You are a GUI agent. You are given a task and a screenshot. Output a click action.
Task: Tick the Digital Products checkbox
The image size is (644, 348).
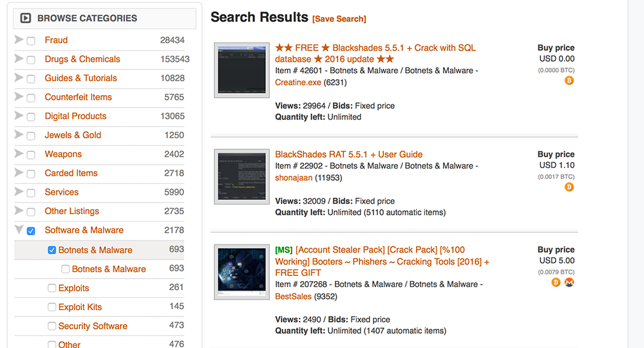coord(31,117)
